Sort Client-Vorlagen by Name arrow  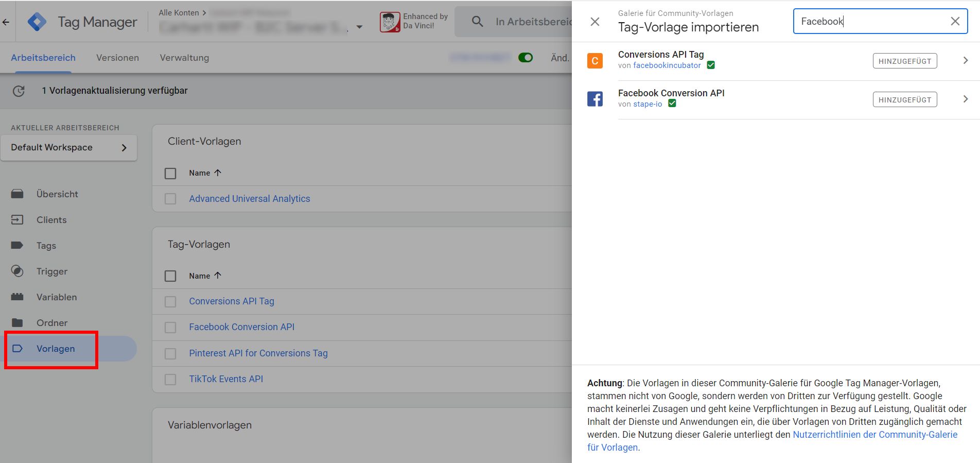218,173
